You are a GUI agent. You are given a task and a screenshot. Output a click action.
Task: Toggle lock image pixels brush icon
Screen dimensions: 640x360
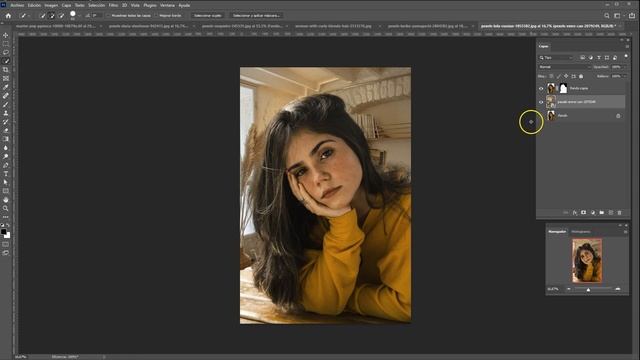(x=559, y=76)
